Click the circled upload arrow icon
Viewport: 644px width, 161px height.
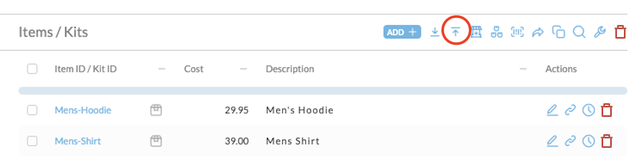coord(456,32)
